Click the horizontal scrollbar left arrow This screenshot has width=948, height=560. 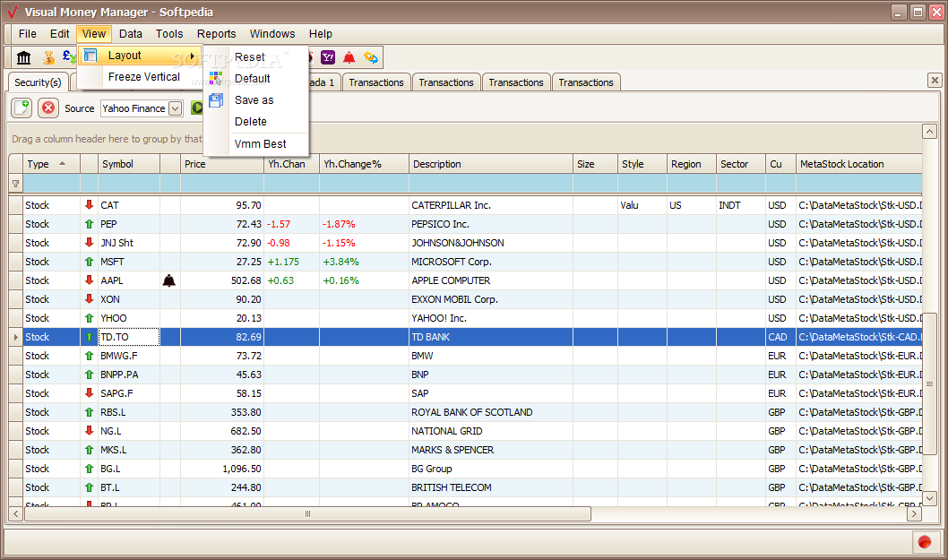pyautogui.click(x=16, y=514)
